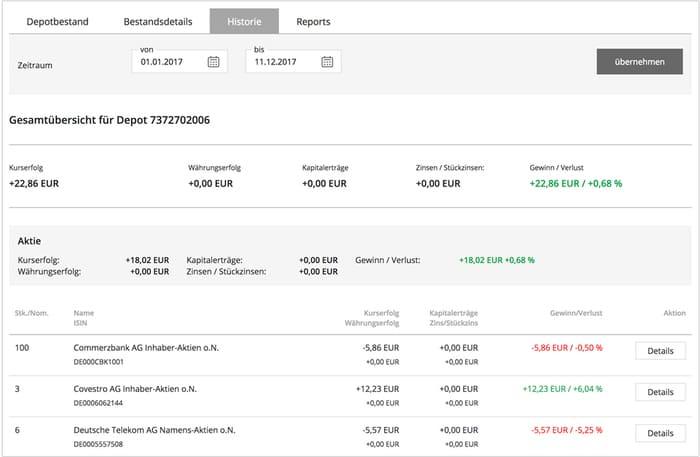Select the Historie tab
Screen dimensions: 700x457
[244, 21]
